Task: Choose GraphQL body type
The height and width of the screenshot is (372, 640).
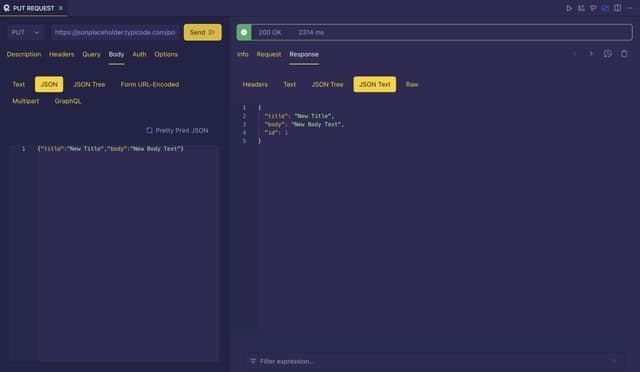Action: [68, 101]
